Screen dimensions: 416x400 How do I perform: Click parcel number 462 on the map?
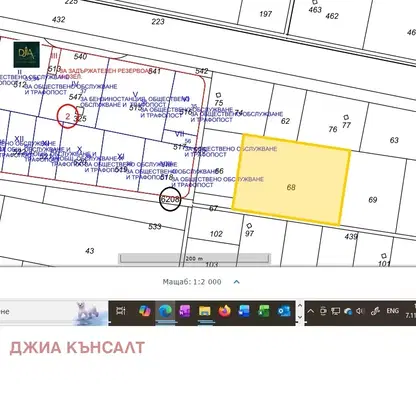pos(332,16)
